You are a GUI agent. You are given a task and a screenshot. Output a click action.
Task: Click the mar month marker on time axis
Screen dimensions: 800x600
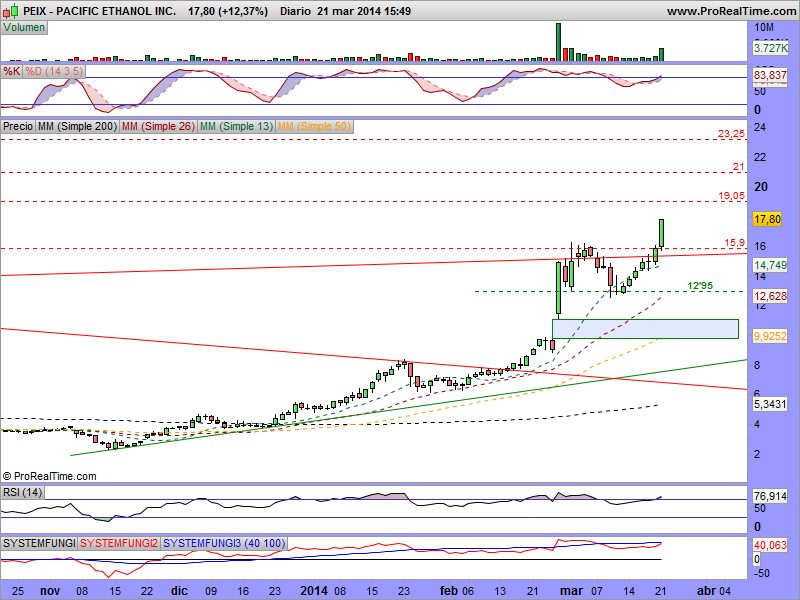[x=571, y=591]
